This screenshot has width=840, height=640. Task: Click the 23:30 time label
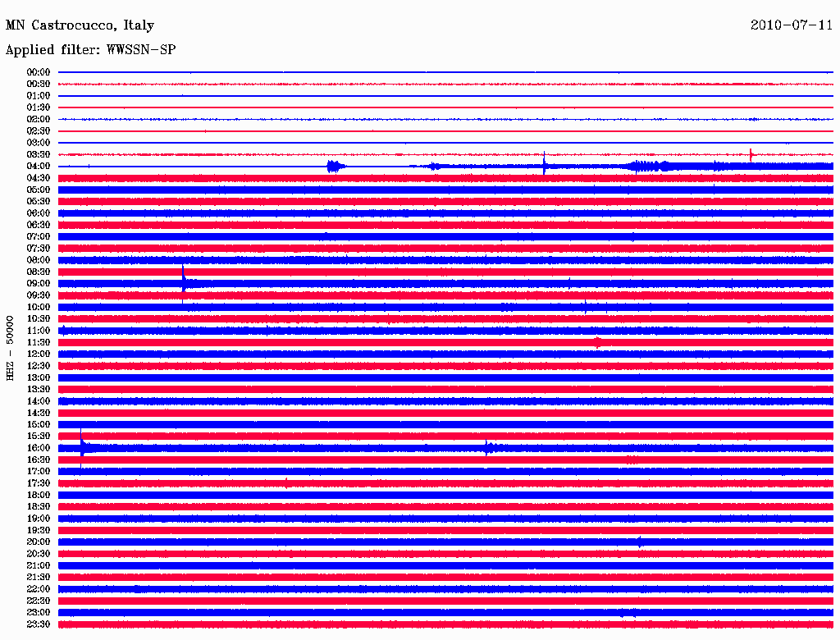[x=39, y=624]
